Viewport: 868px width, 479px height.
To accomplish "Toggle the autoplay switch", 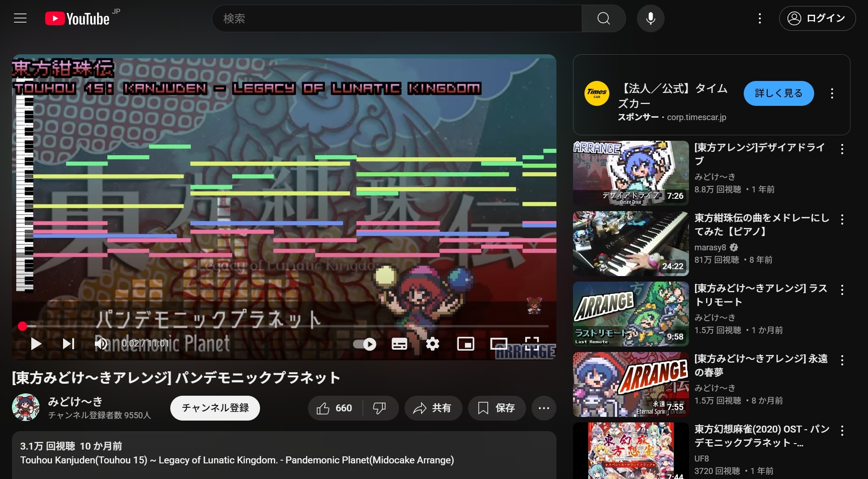I will click(365, 344).
